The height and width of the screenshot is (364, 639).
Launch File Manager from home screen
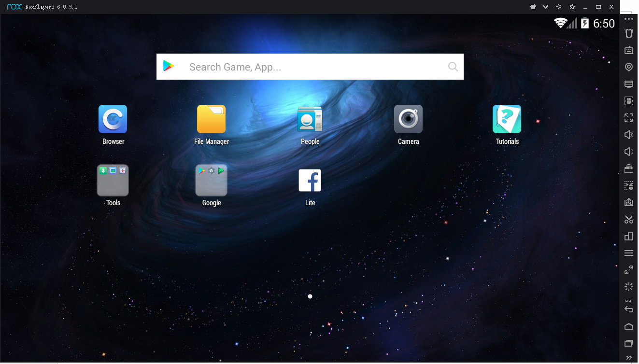pos(211,119)
